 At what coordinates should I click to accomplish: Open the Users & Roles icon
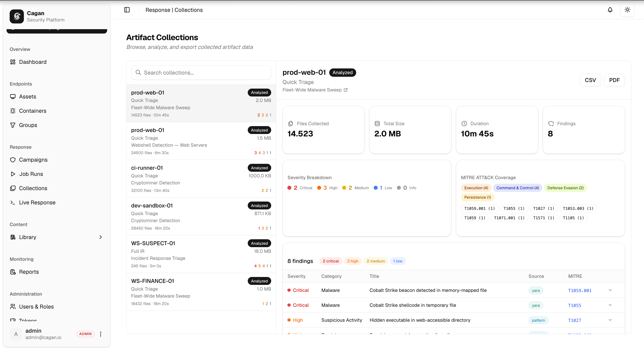tap(13, 306)
